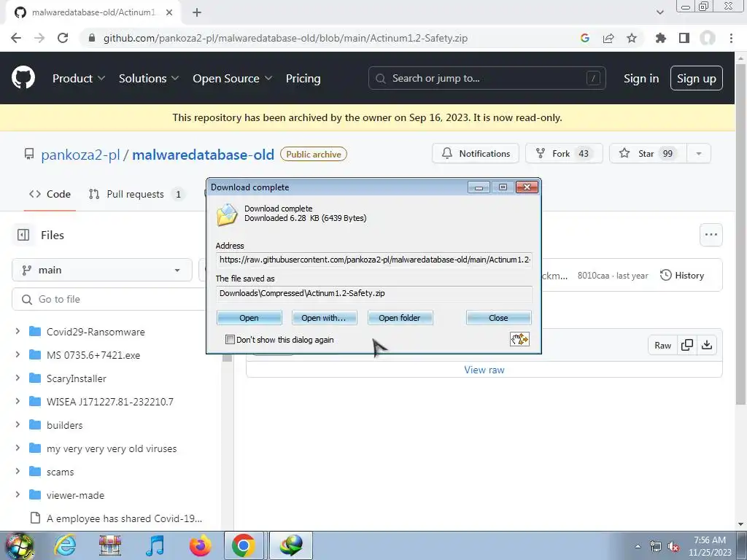Open the malwaredatabase-old repository link
This screenshot has width=747, height=560.
tap(203, 155)
